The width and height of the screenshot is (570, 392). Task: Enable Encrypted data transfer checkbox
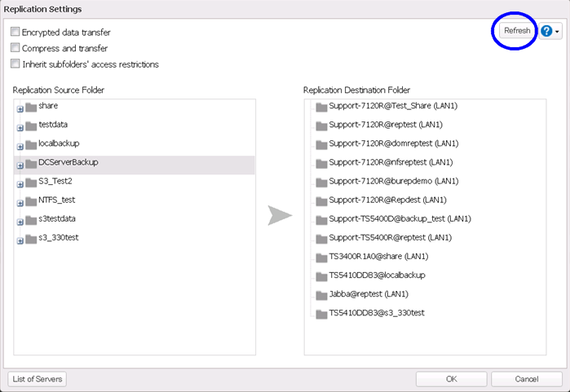pos(15,33)
